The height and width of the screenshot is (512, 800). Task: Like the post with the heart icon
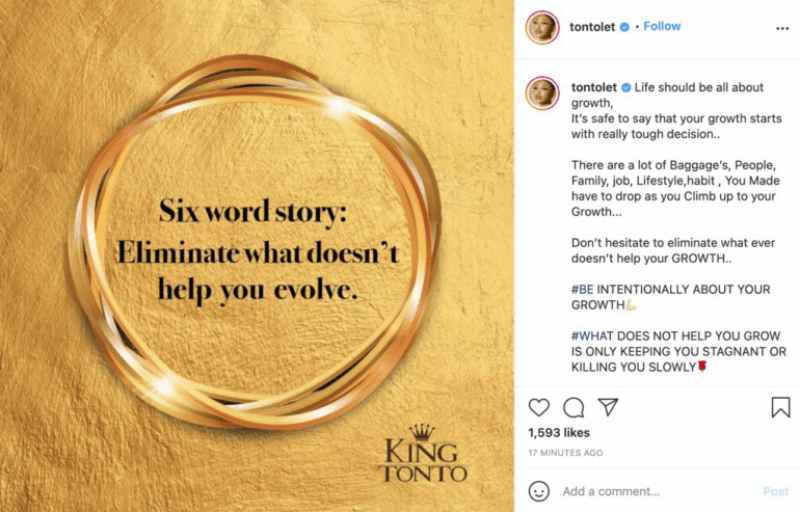(539, 408)
